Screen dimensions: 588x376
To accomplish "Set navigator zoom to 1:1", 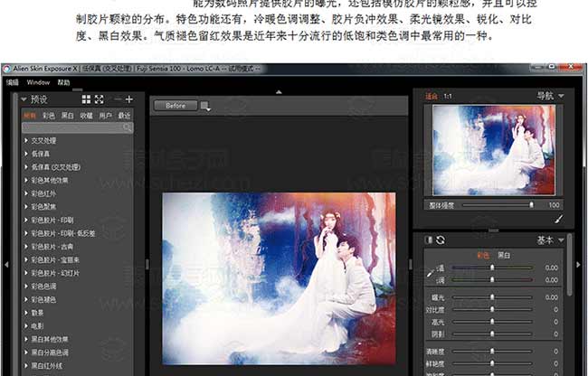I will point(448,97).
